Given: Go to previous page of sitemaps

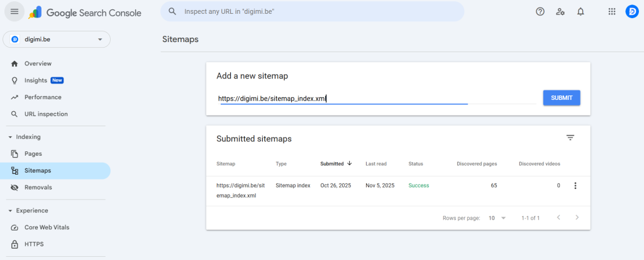Looking at the screenshot, I should click(x=558, y=217).
